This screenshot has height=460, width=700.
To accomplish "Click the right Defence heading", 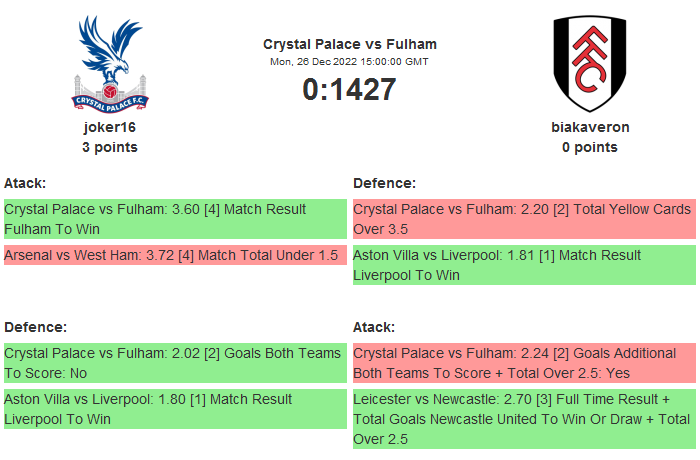I will click(384, 183).
